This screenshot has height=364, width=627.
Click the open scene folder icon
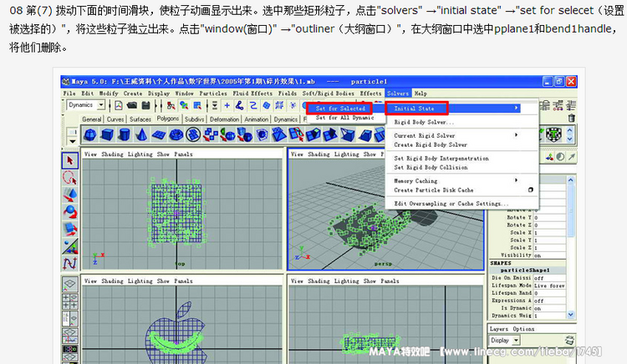click(x=132, y=105)
